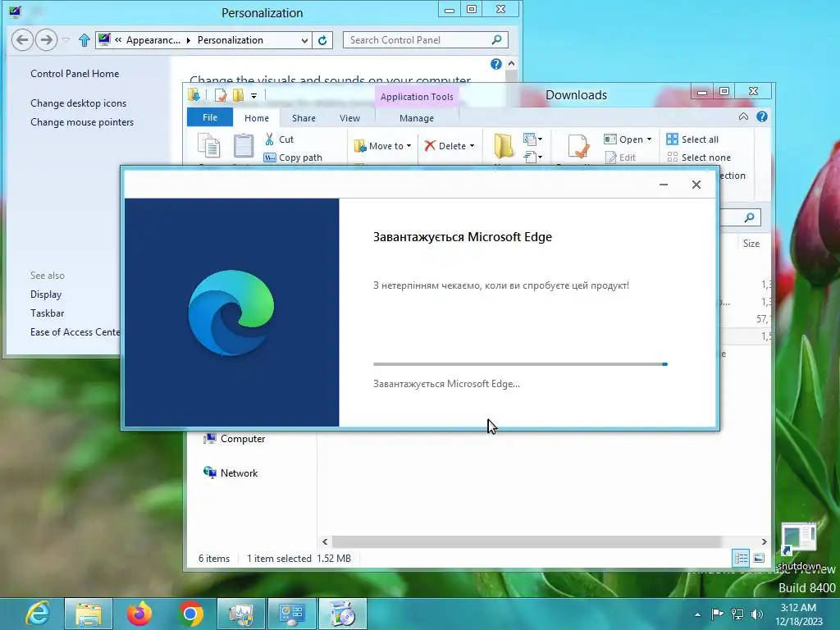The height and width of the screenshot is (630, 840).
Task: Click Back arrow in Personalization window
Action: pyautogui.click(x=22, y=40)
